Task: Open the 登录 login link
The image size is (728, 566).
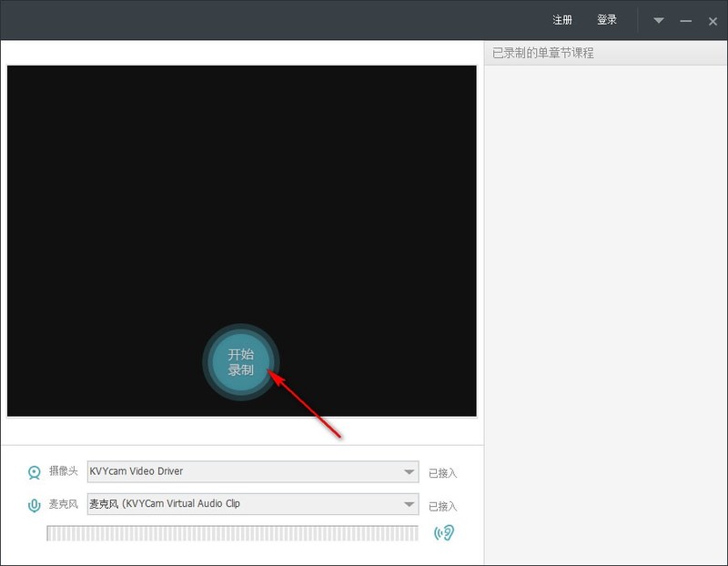Action: [x=607, y=20]
